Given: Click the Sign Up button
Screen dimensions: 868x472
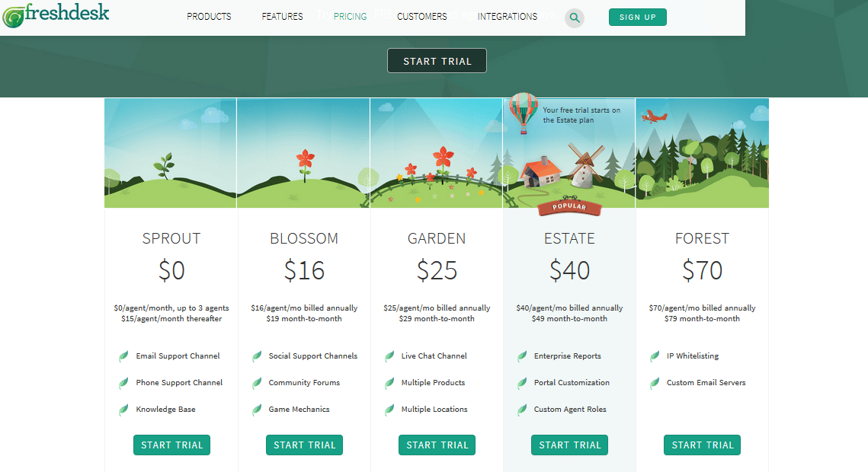Looking at the screenshot, I should [638, 18].
